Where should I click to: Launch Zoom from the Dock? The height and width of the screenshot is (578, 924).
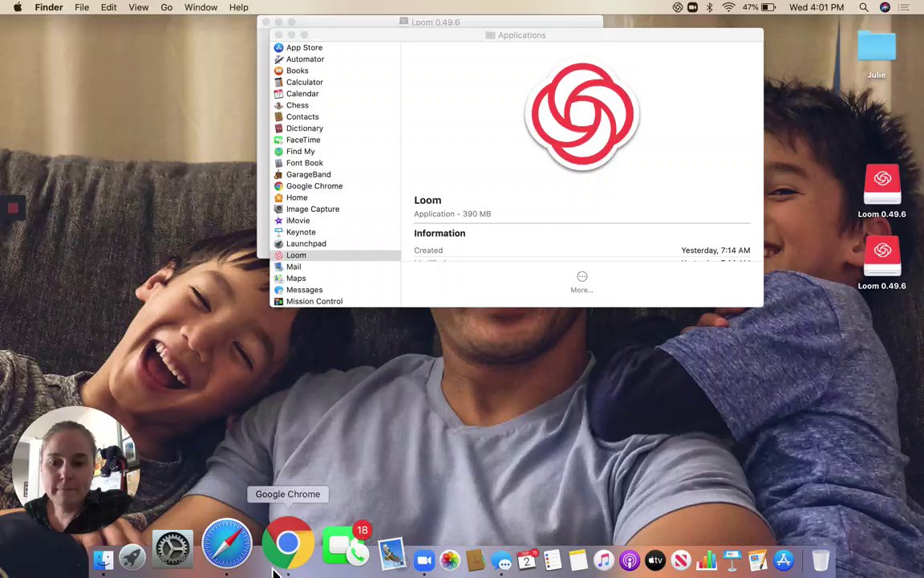point(423,560)
